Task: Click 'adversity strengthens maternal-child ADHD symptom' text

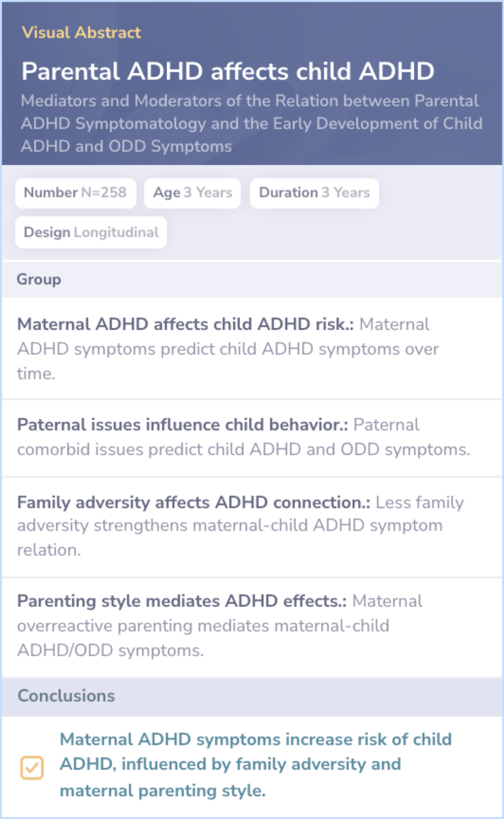Action: (230, 525)
